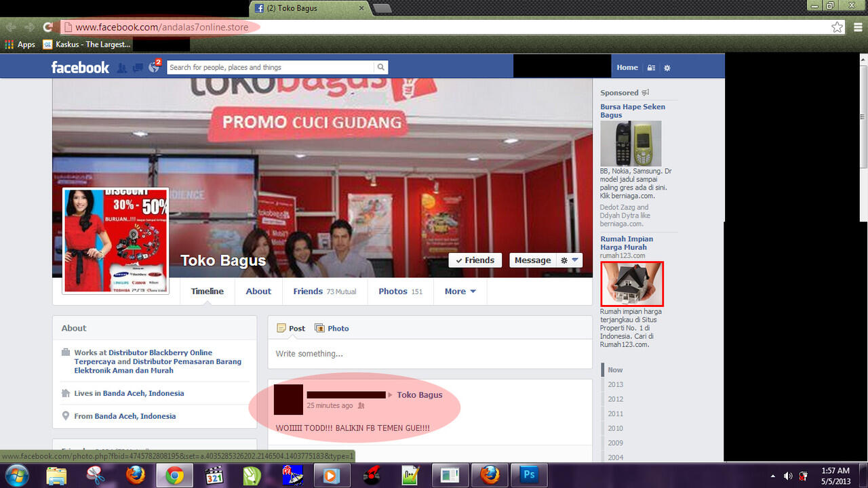Click the search magnifier button
This screenshot has height=488, width=868.
[x=381, y=67]
